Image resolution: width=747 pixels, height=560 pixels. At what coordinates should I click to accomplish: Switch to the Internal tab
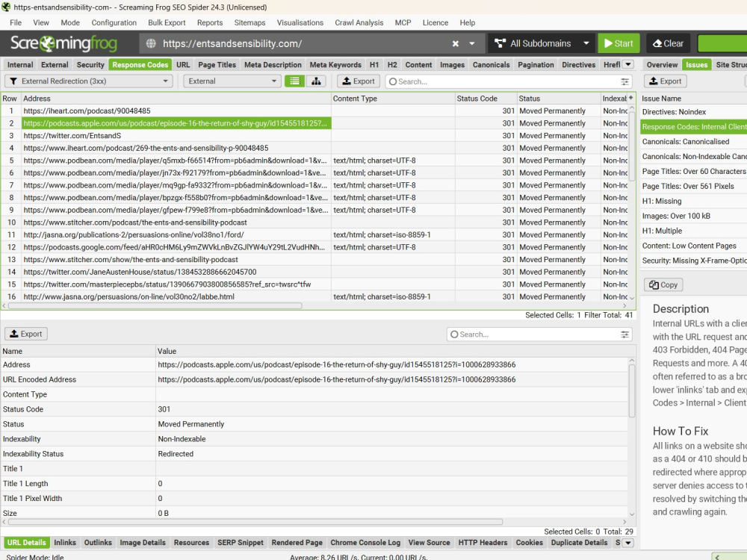pos(20,65)
